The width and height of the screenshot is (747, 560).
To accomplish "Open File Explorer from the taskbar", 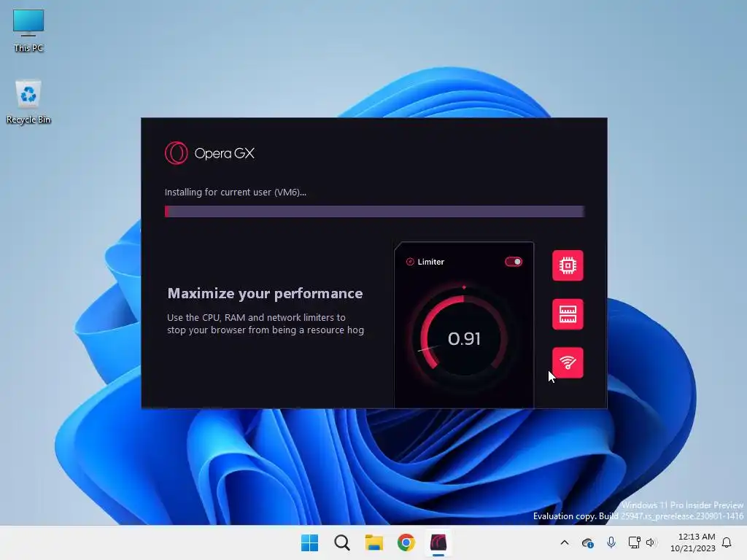I will pos(374,542).
